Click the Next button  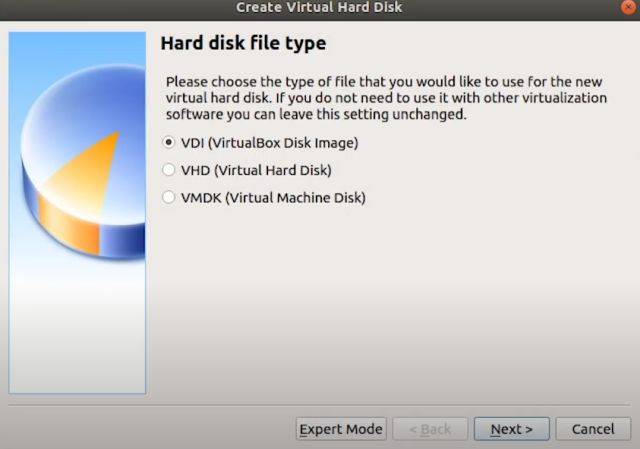click(511, 429)
